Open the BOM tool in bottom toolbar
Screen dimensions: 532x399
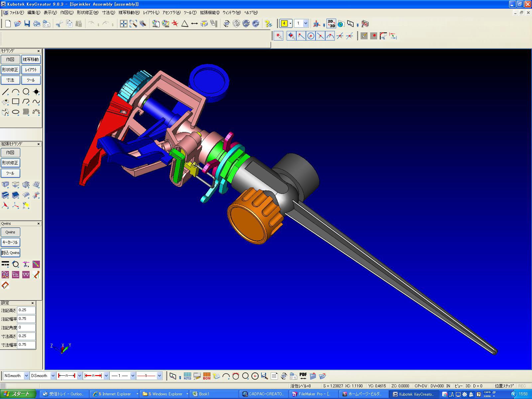click(x=206, y=376)
